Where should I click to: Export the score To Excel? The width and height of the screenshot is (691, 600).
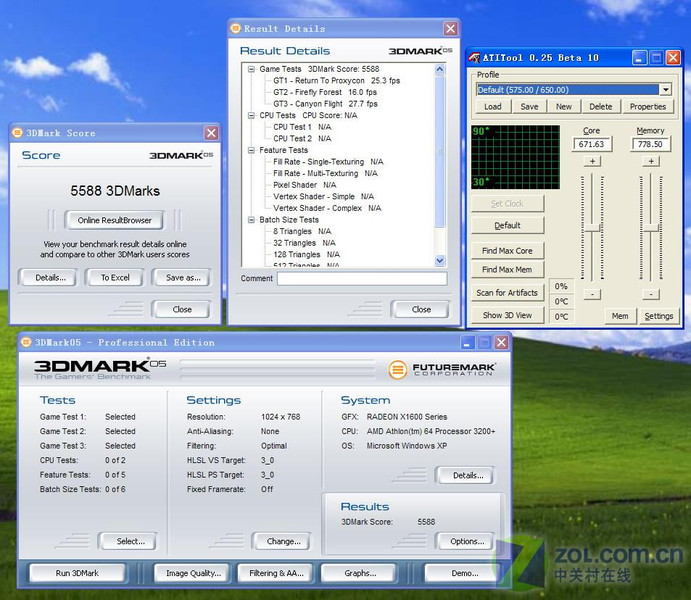[115, 278]
